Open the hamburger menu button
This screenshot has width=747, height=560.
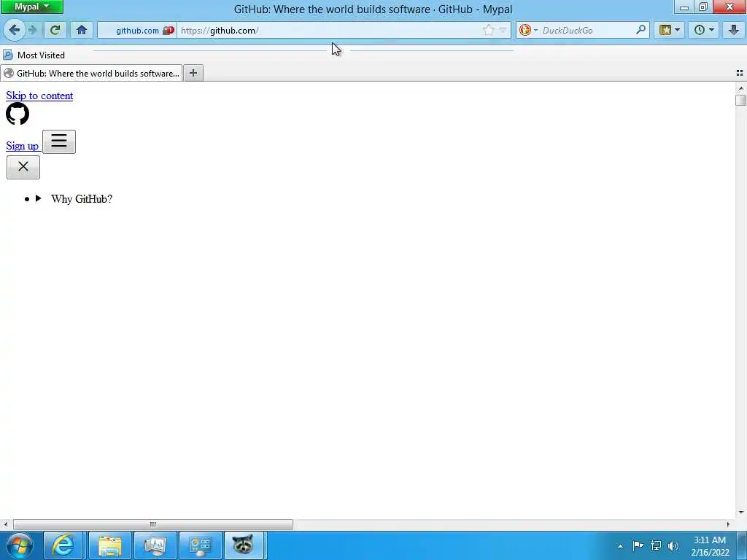(59, 141)
